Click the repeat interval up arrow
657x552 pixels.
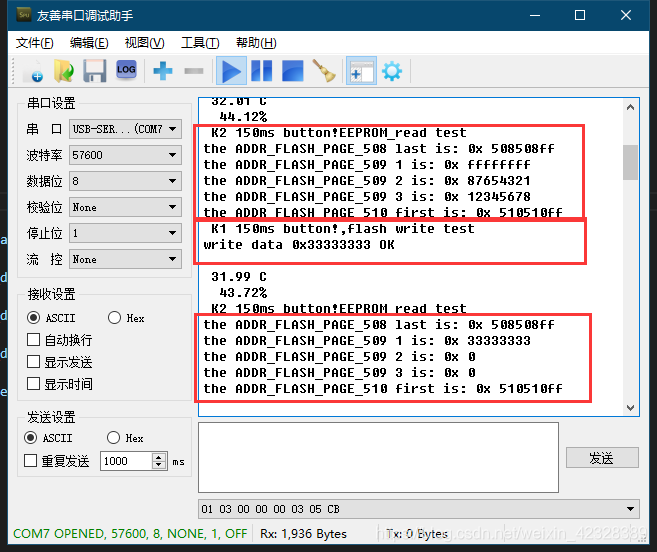(x=159, y=457)
